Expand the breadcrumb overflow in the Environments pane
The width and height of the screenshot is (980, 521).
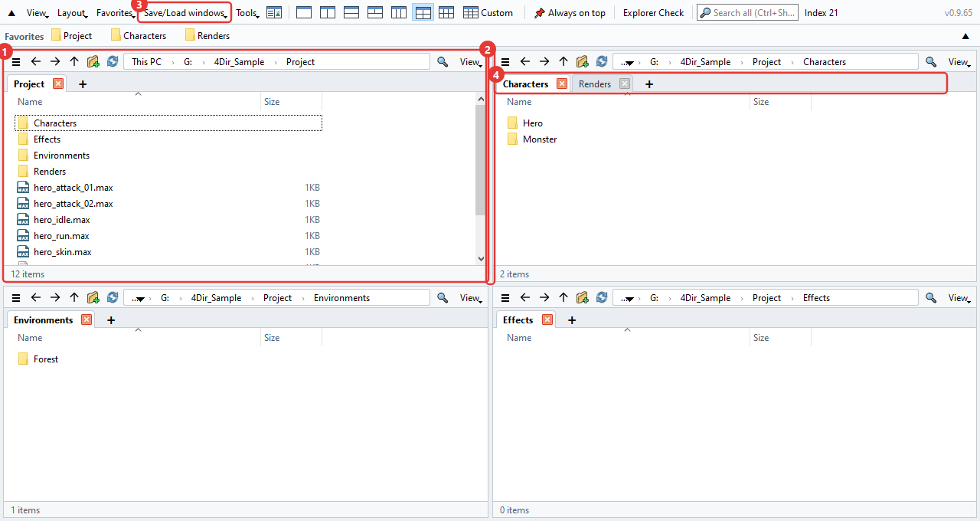click(x=139, y=298)
